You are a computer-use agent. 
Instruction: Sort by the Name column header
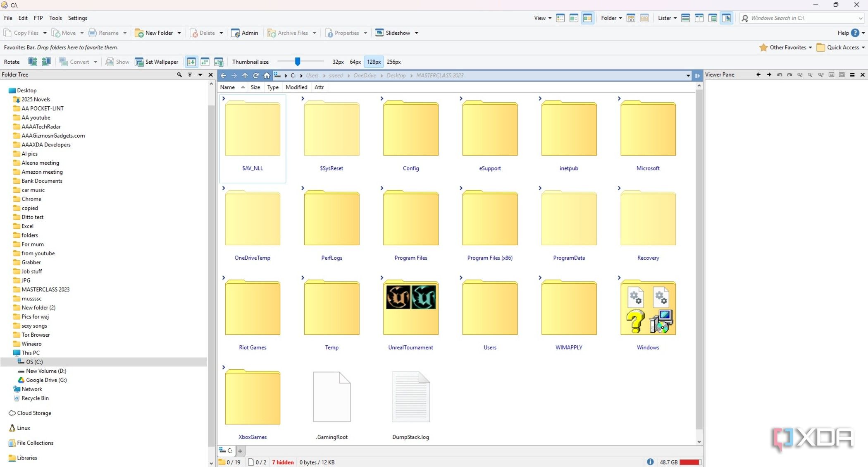[232, 87]
